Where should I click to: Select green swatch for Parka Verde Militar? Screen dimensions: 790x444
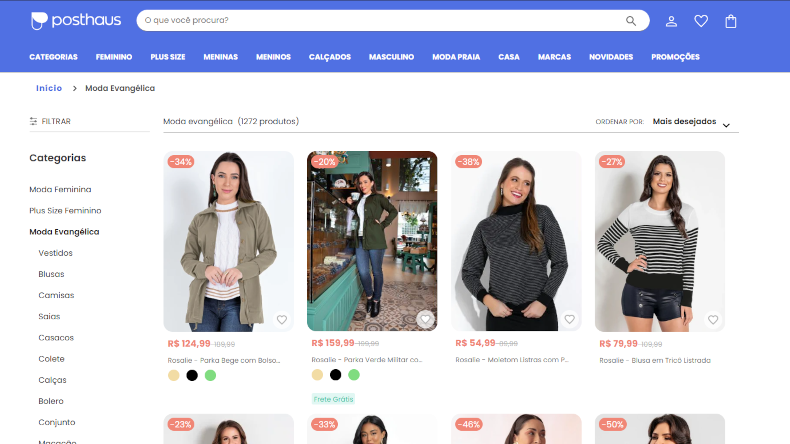pyautogui.click(x=354, y=375)
